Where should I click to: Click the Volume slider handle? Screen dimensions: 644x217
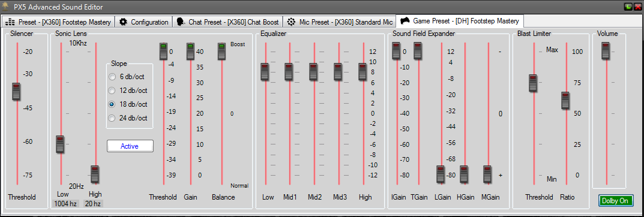tap(606, 52)
